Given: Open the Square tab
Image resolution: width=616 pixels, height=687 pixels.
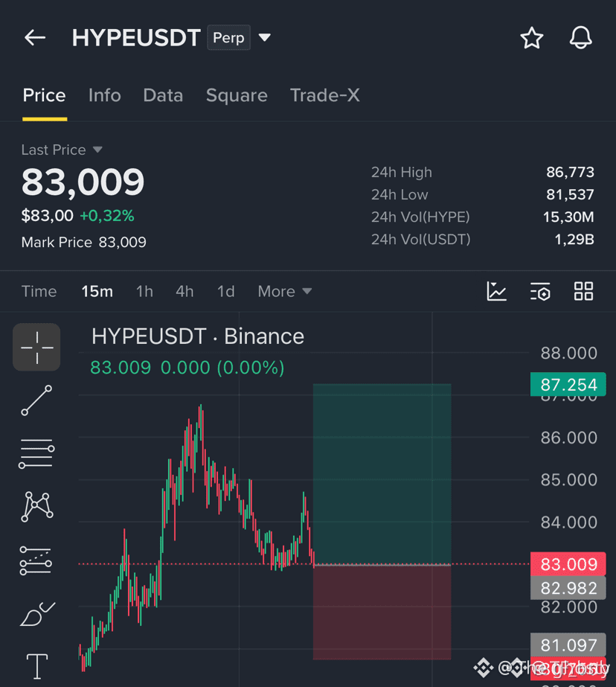Looking at the screenshot, I should [x=237, y=95].
